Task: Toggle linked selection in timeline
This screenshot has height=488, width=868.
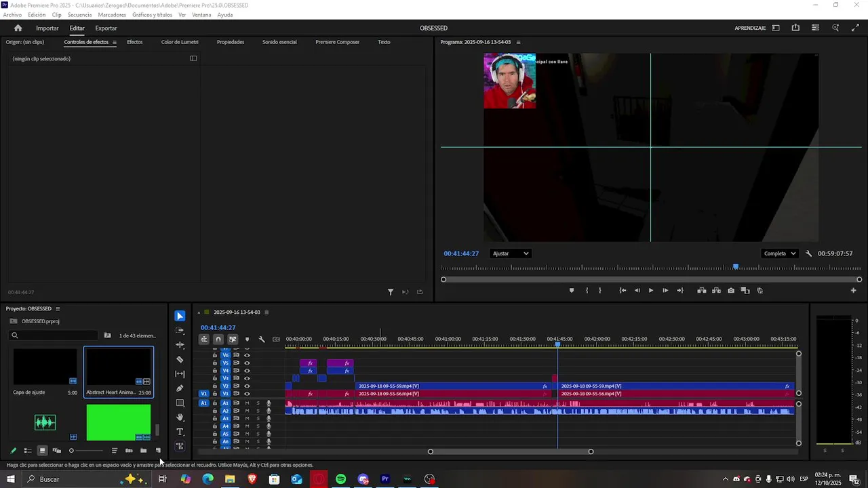Action: 233,339
